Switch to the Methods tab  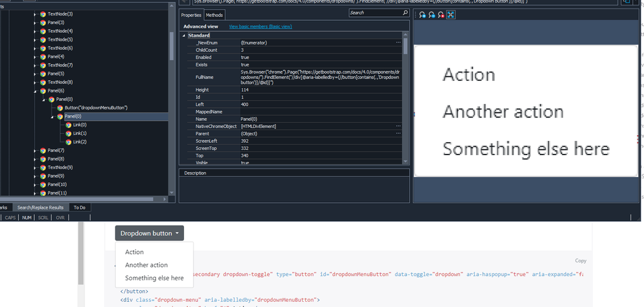click(214, 15)
